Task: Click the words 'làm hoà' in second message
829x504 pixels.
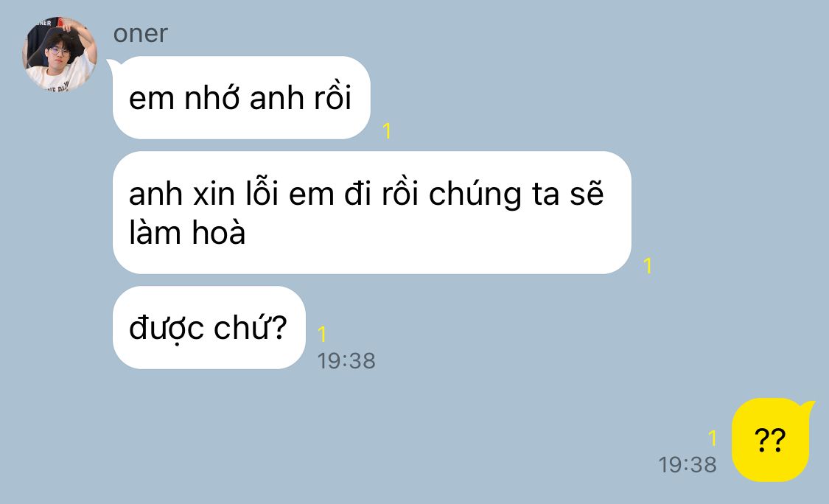Action: point(187,232)
